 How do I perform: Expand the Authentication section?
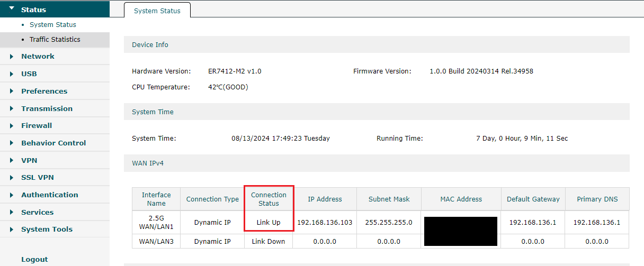(x=49, y=195)
